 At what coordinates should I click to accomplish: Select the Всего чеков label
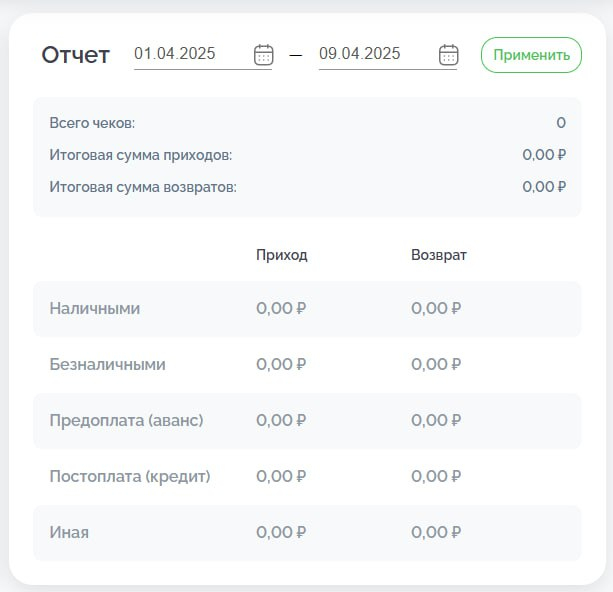[92, 123]
